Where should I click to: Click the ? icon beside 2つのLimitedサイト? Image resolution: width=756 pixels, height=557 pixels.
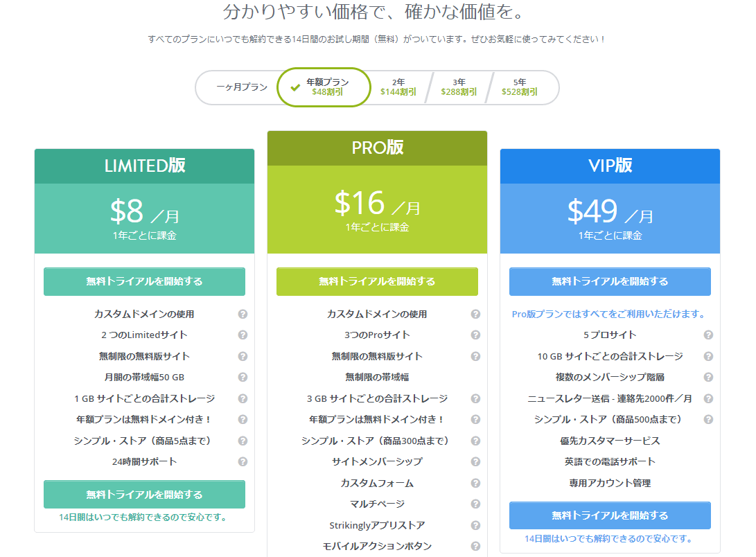(x=243, y=335)
